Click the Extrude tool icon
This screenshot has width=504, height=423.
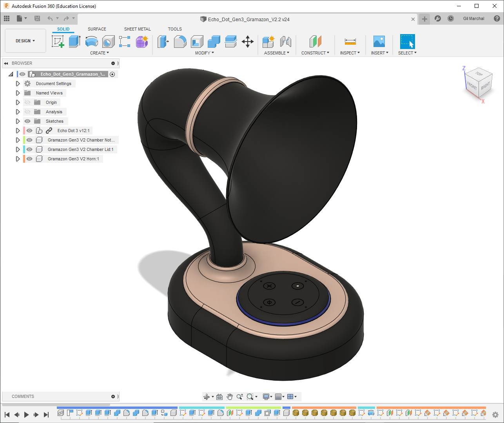coord(74,41)
